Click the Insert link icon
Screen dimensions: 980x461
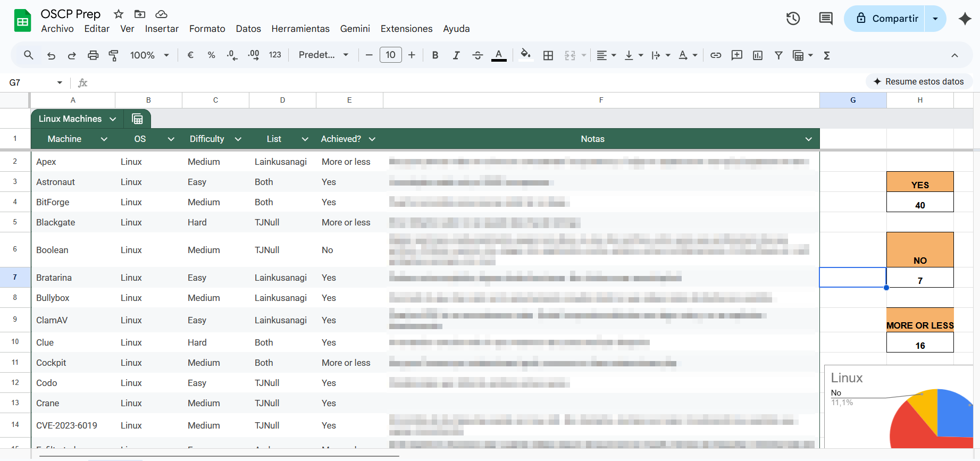(x=716, y=55)
